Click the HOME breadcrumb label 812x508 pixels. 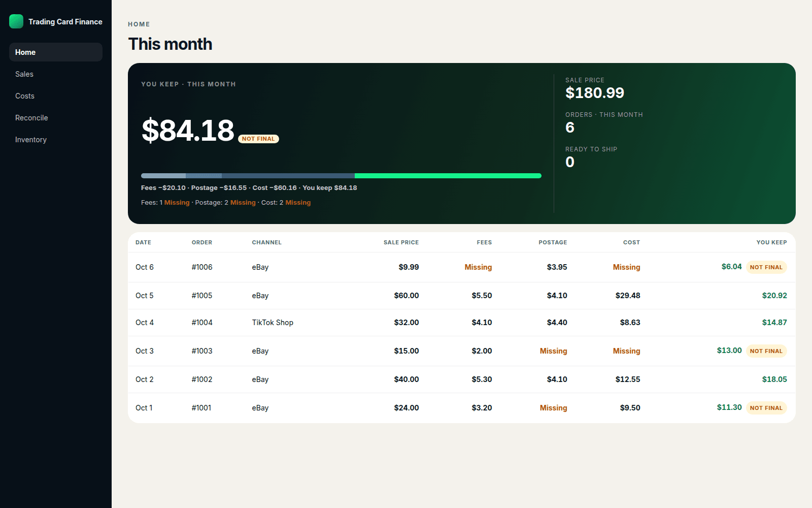(x=139, y=24)
